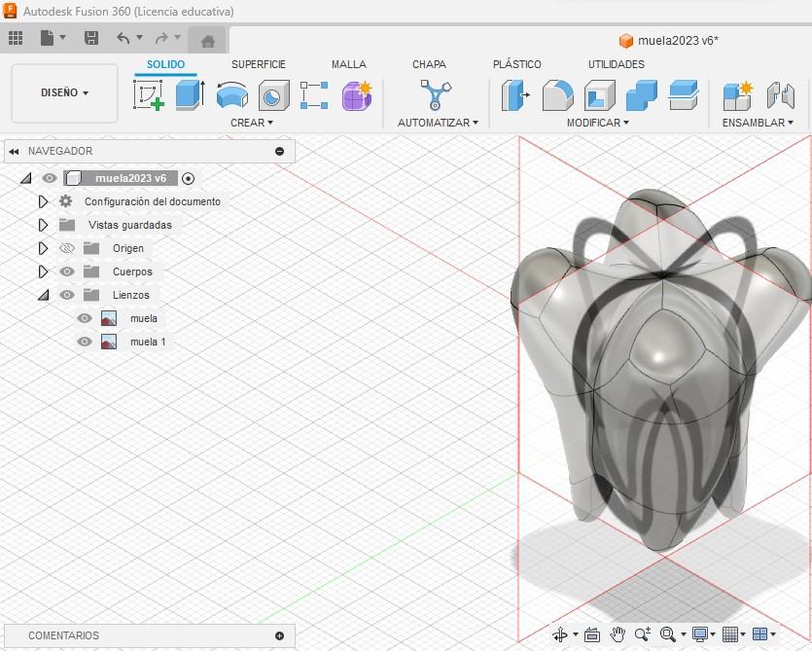The height and width of the screenshot is (651, 812).
Task: Open the ENSAMBLAR dropdown menu
Action: coord(758,123)
